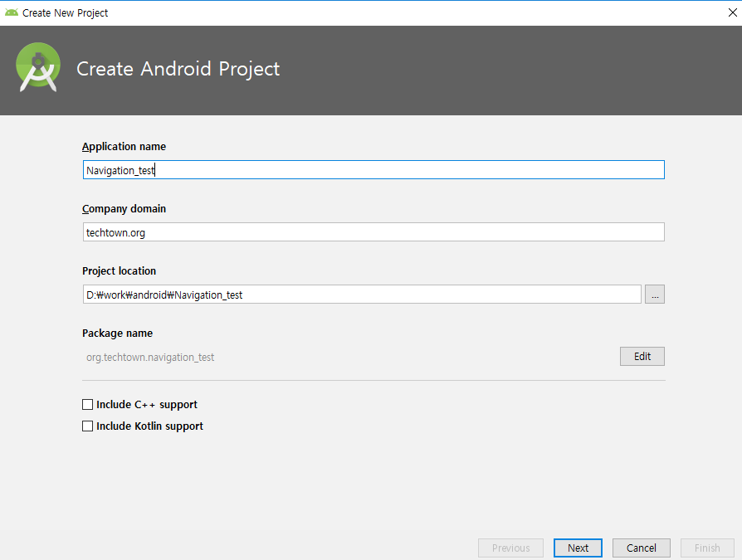Click the Next button
The width and height of the screenshot is (742, 560).
click(578, 548)
